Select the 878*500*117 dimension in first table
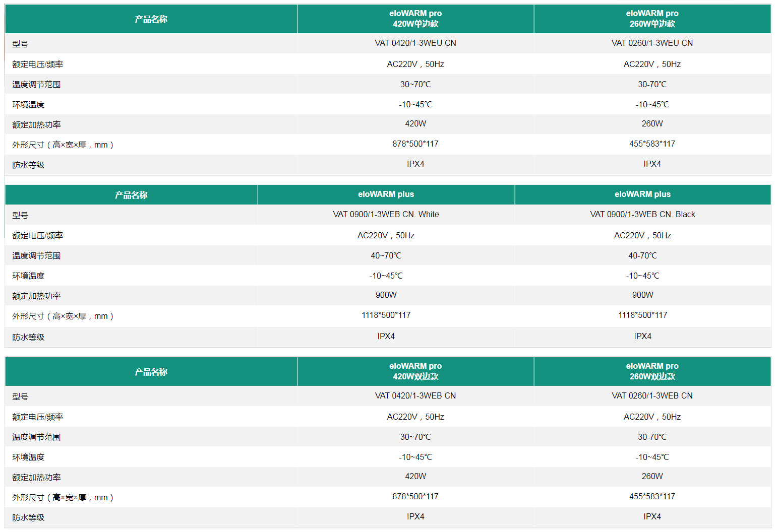Image resolution: width=777 pixels, height=532 pixels. (415, 144)
